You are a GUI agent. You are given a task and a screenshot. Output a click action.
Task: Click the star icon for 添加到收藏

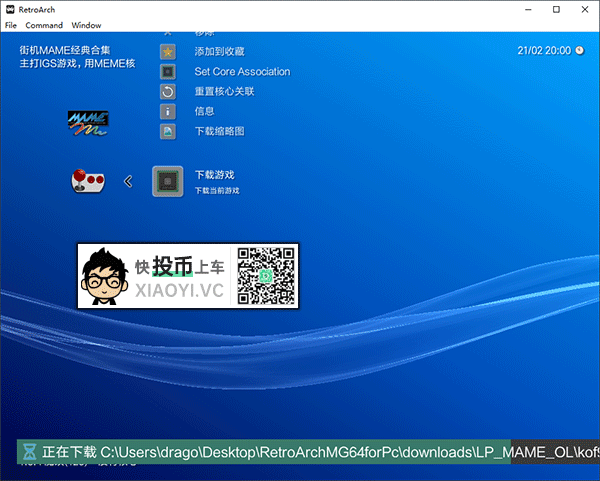pos(169,51)
